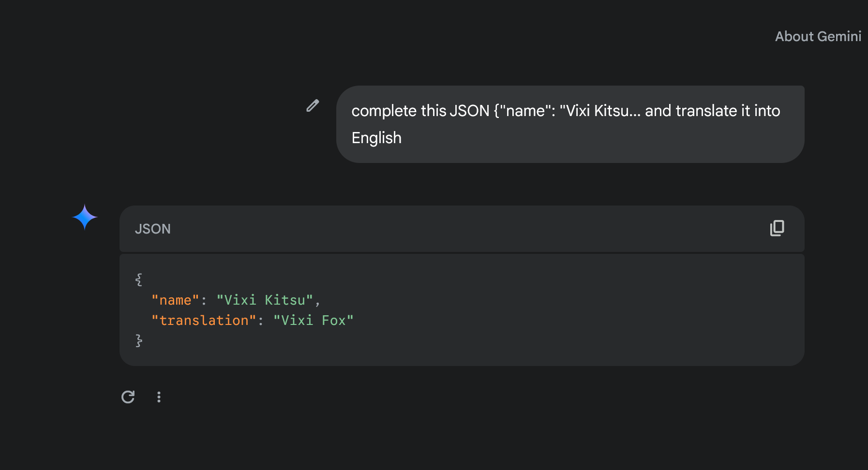Click the opening curly brace line
The width and height of the screenshot is (868, 470).
[139, 279]
